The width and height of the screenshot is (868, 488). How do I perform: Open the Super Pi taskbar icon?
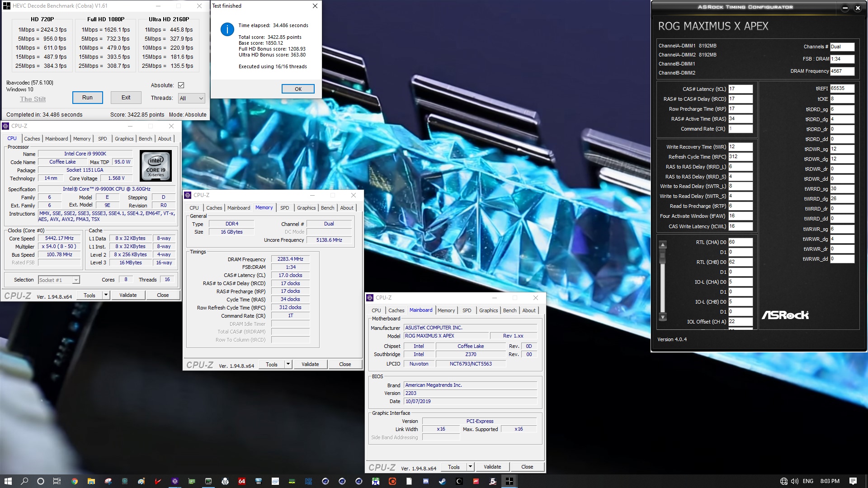[376, 481]
